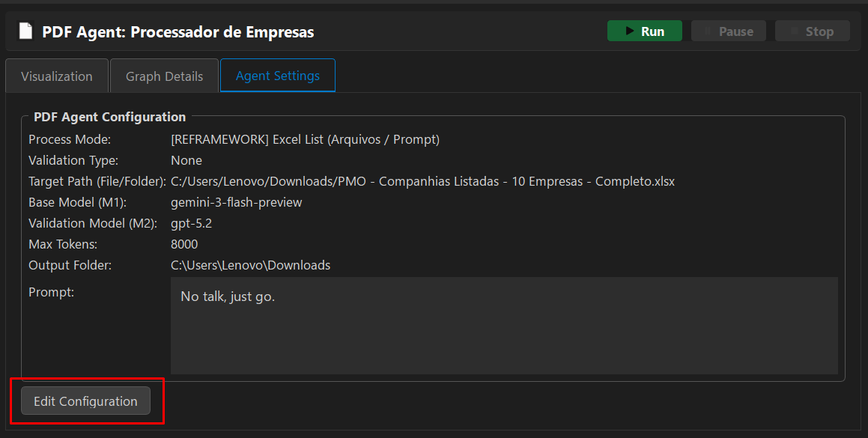Click the document icon beside PDF Agent title
Image resolution: width=868 pixels, height=438 pixels.
click(x=26, y=31)
